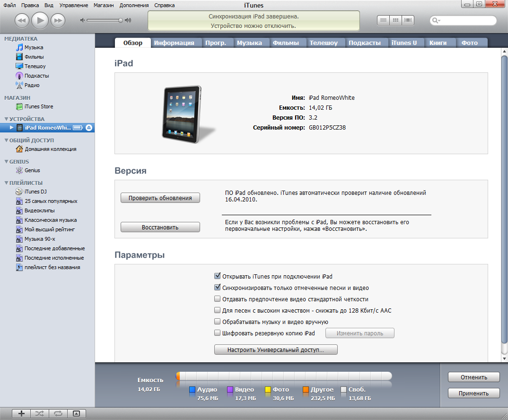Image resolution: width=508 pixels, height=420 pixels.
Task: Switch to Cover Flow view
Action: (x=408, y=20)
